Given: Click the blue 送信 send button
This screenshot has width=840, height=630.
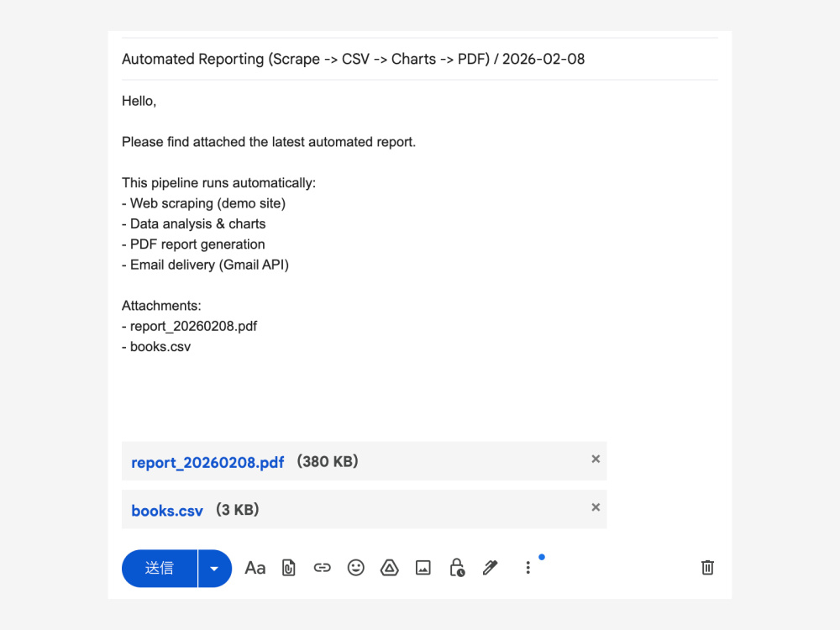Looking at the screenshot, I should pyautogui.click(x=160, y=569).
